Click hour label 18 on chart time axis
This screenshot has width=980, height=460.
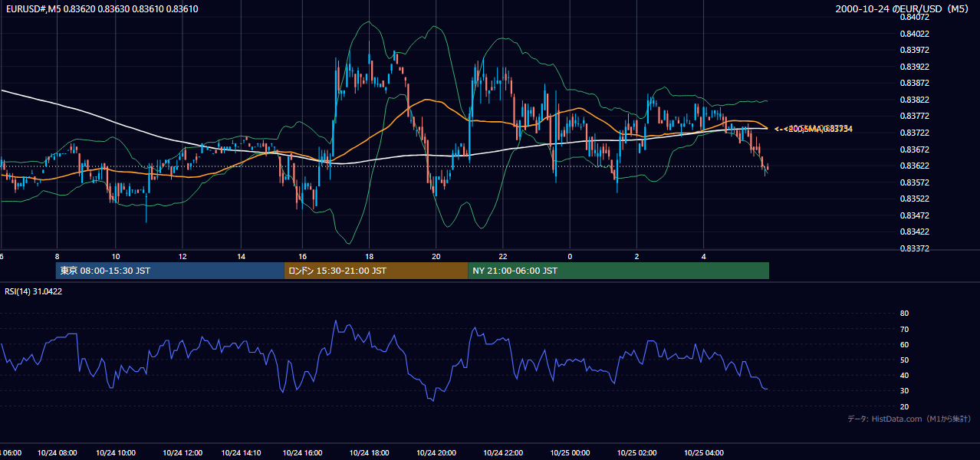coord(370,256)
